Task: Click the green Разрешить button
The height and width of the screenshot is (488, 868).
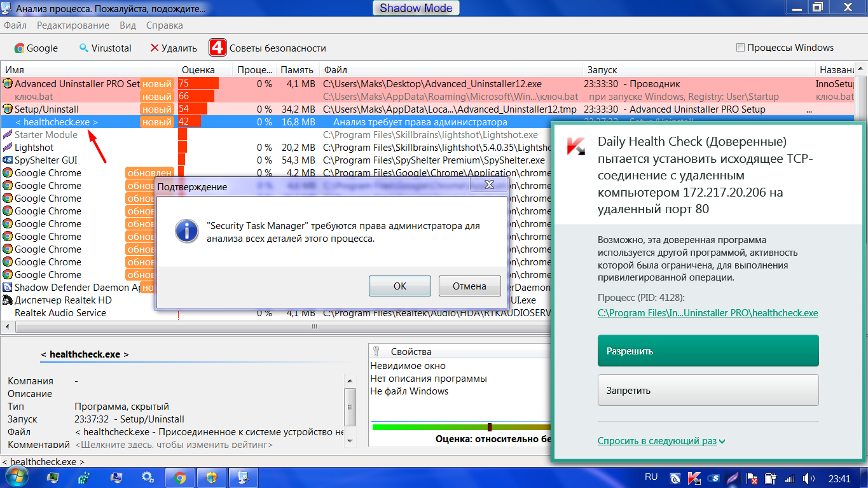Action: click(x=708, y=351)
